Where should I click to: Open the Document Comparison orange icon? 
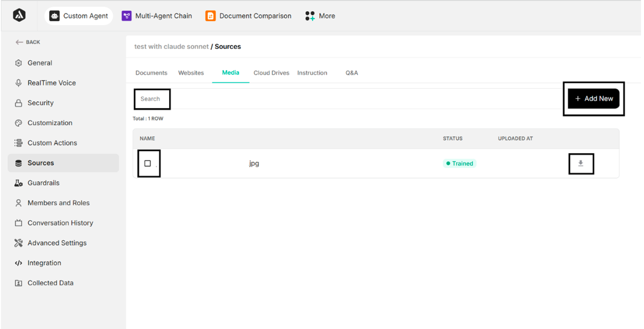[210, 16]
